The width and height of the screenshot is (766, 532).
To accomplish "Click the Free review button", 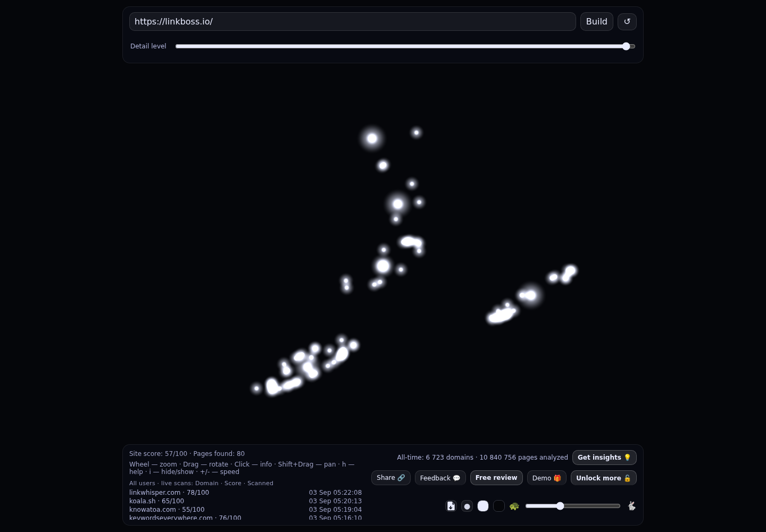I will (496, 478).
